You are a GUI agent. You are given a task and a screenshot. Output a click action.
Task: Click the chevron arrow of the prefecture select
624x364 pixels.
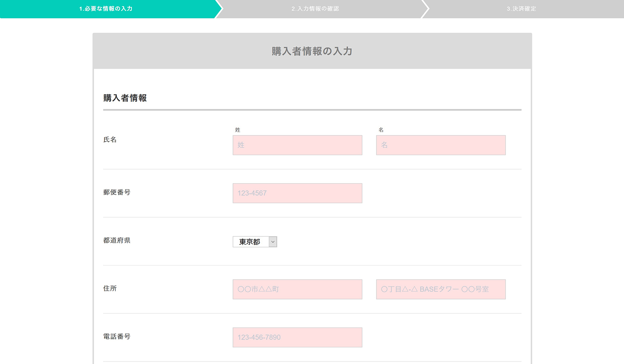273,242
